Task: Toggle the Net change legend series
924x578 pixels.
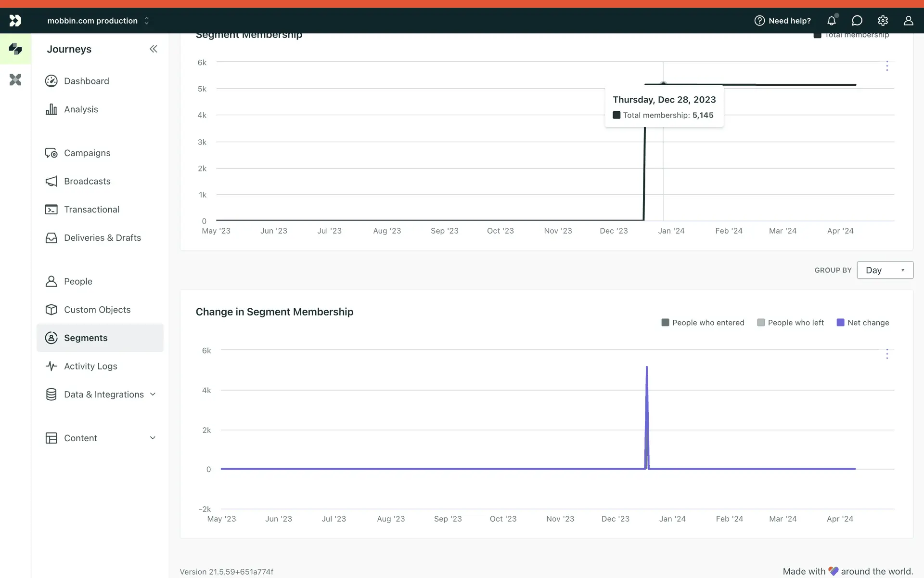Action: click(863, 323)
